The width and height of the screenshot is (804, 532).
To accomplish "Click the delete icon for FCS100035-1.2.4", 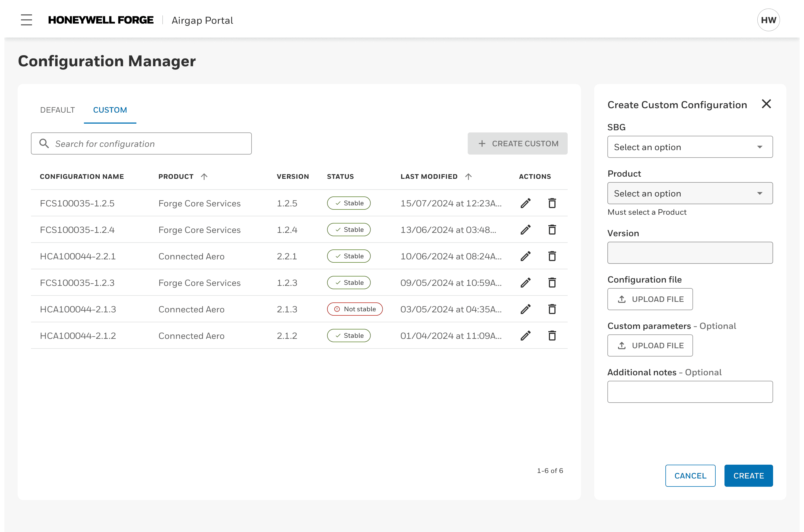I will pyautogui.click(x=552, y=230).
